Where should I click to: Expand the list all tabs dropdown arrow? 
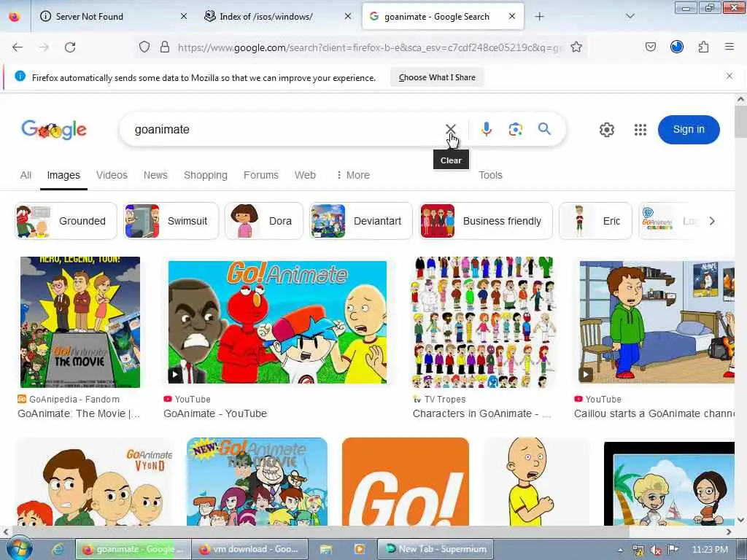630,16
